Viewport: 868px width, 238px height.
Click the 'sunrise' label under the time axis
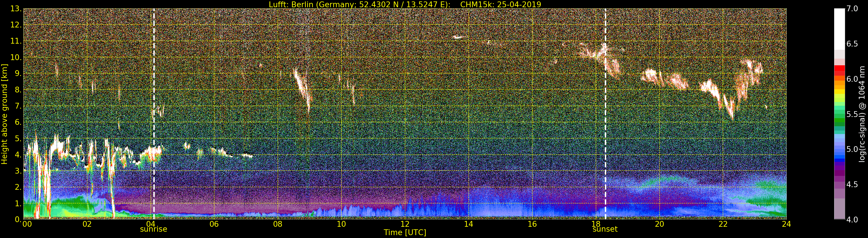(154, 229)
